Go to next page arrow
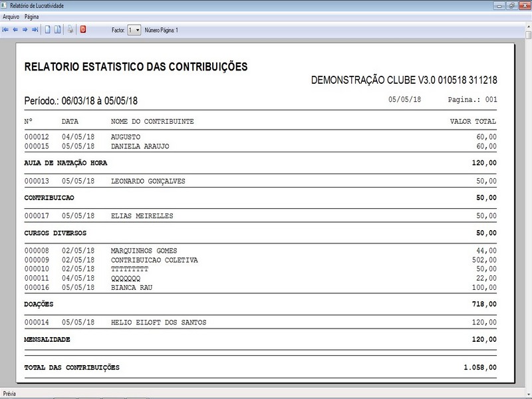 [25, 30]
